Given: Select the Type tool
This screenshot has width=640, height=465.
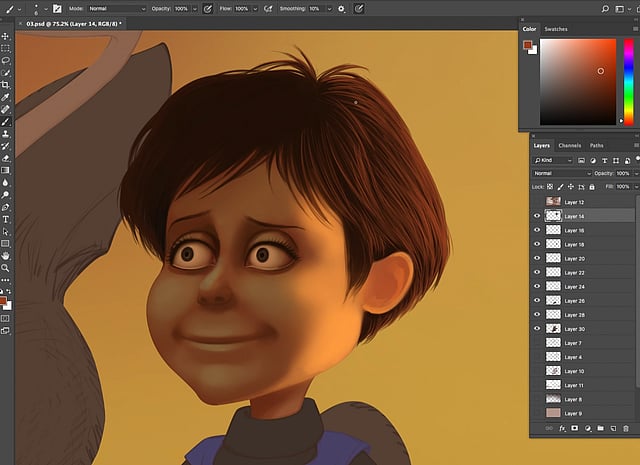Looking at the screenshot, I should [5, 219].
